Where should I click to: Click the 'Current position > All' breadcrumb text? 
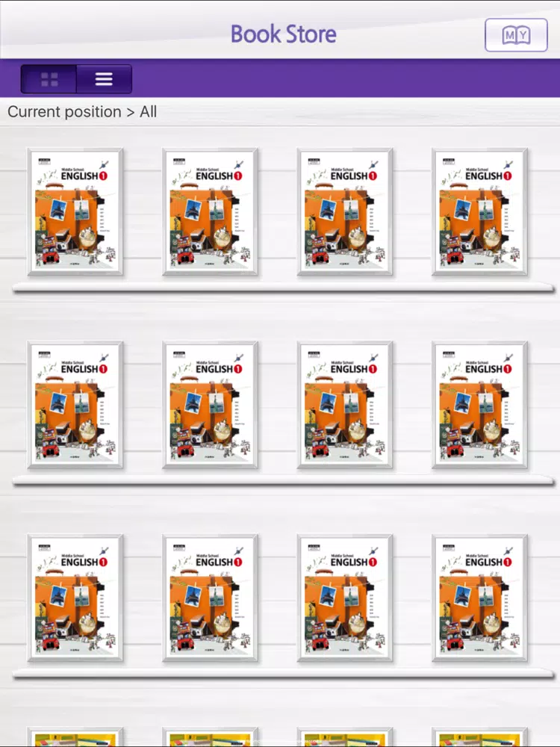click(x=82, y=112)
